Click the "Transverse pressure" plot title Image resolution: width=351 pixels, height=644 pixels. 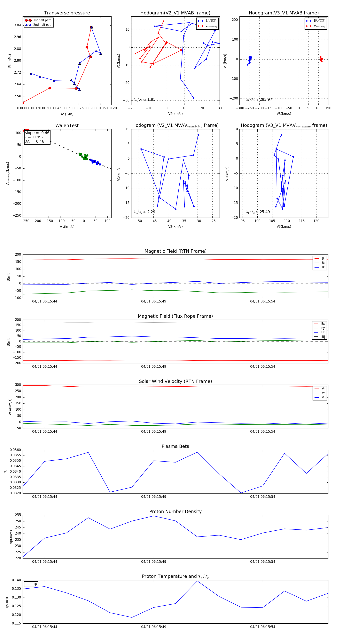point(67,13)
